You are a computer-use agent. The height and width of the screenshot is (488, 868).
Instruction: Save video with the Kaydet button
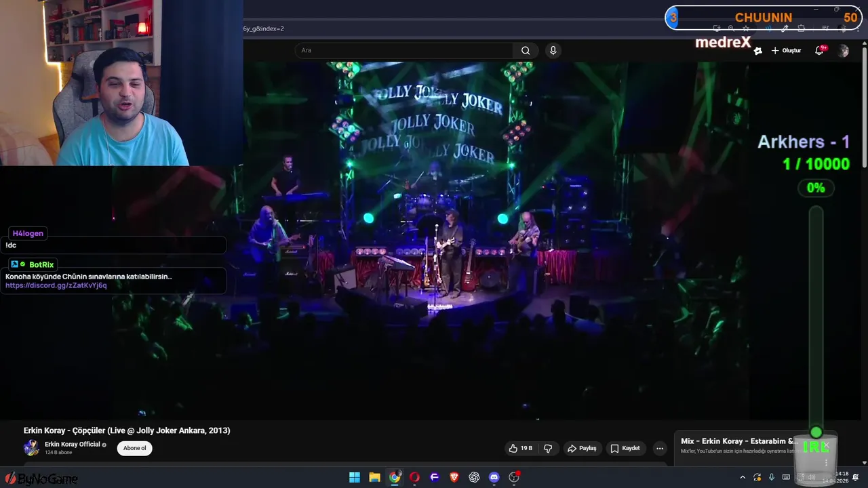tap(625, 448)
